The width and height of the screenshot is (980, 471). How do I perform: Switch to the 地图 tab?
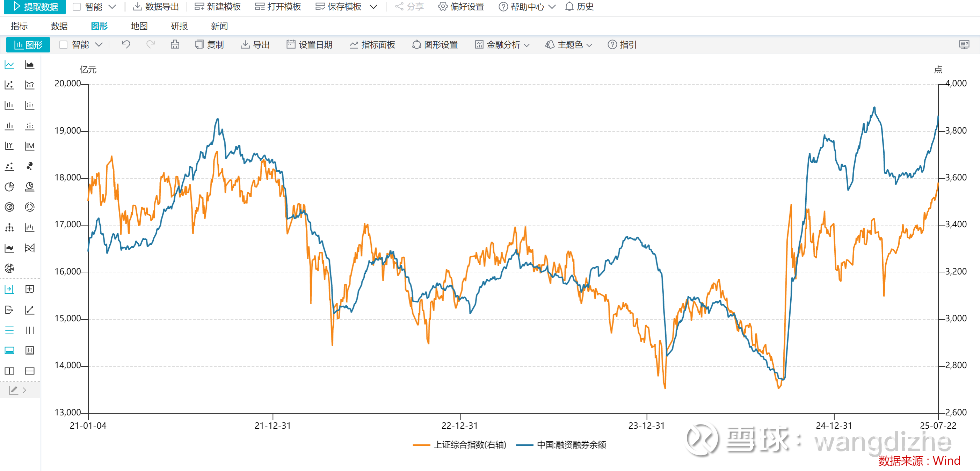pyautogui.click(x=139, y=26)
